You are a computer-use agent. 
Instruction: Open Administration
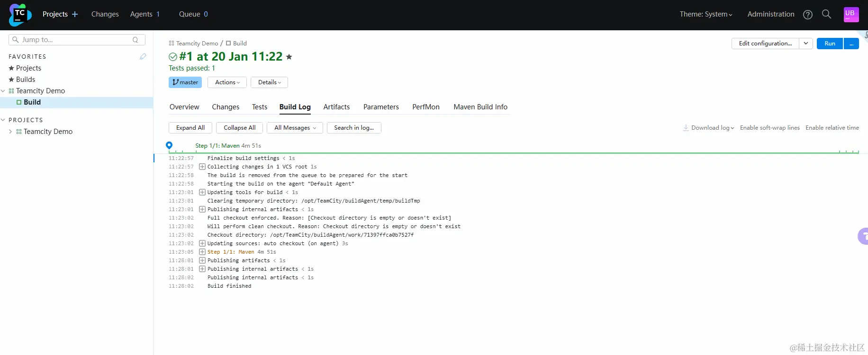tap(771, 14)
